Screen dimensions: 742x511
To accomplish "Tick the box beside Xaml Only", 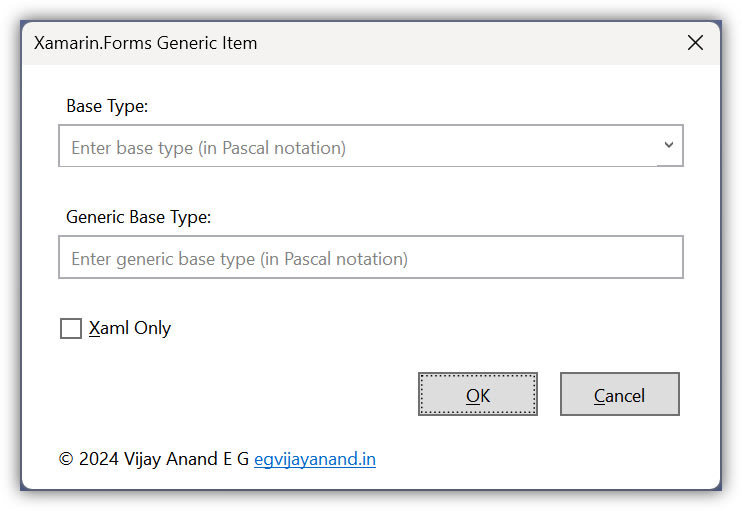I will [71, 329].
